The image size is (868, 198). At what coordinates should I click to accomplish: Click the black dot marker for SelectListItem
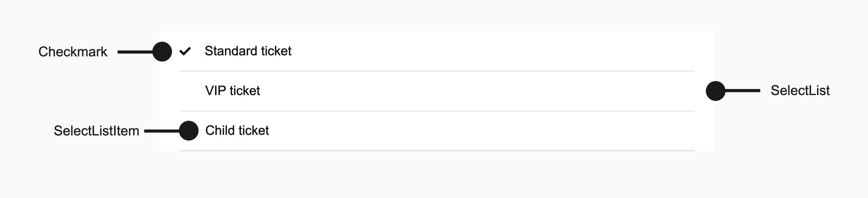[x=189, y=131]
